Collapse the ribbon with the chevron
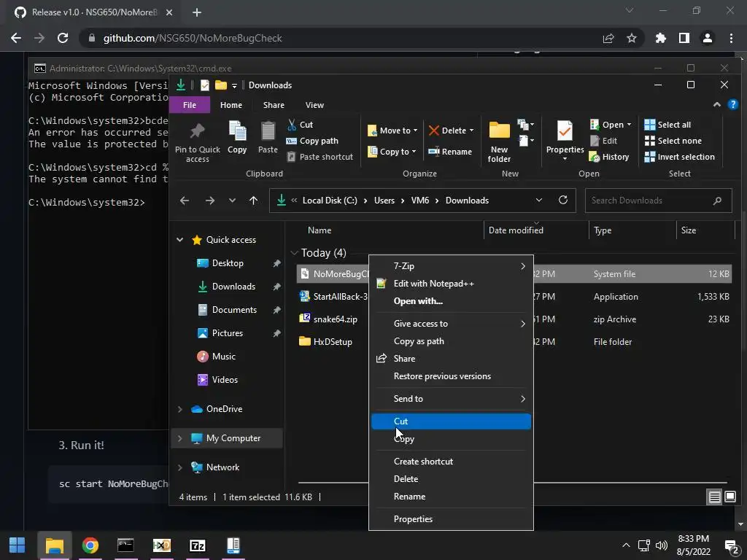Screen dimensions: 747x560 click(717, 104)
